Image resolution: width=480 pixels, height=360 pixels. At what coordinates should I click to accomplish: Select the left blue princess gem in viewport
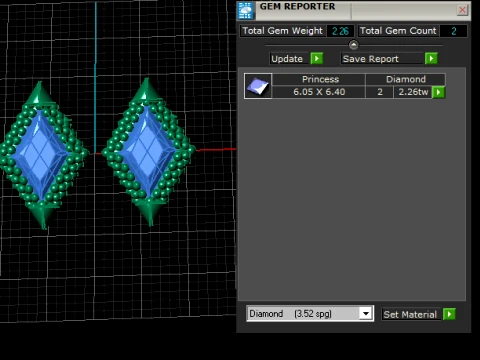pos(39,154)
